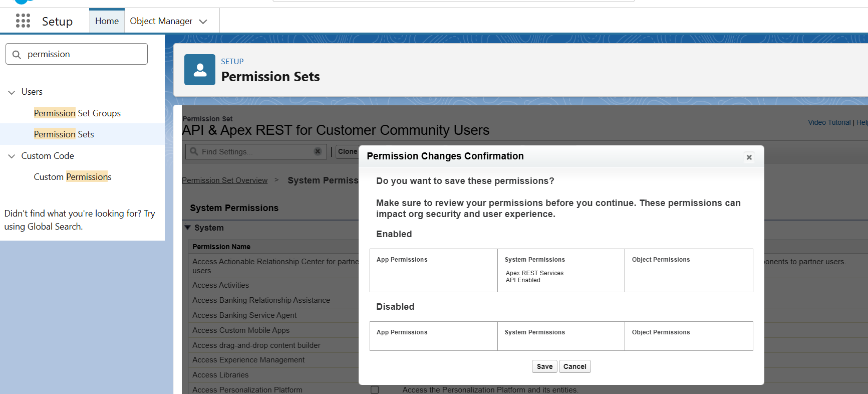868x394 pixels.
Task: Clear the Find Settings search field
Action: [x=318, y=151]
